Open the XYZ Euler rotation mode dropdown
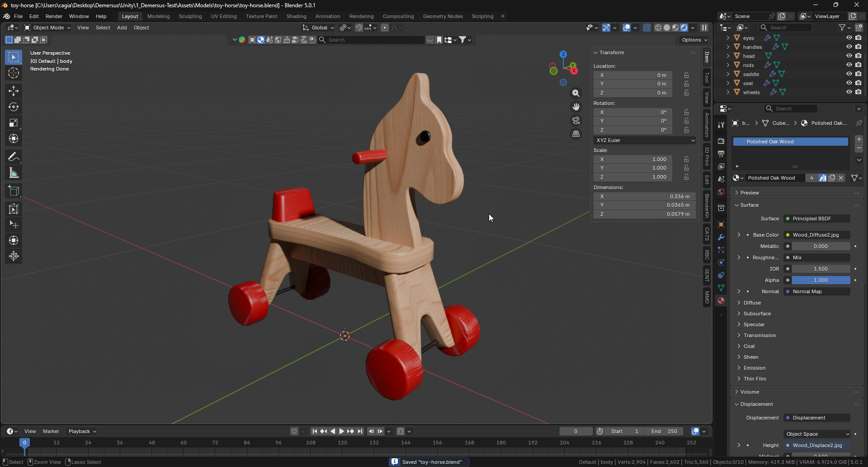This screenshot has width=868, height=467. click(x=645, y=140)
